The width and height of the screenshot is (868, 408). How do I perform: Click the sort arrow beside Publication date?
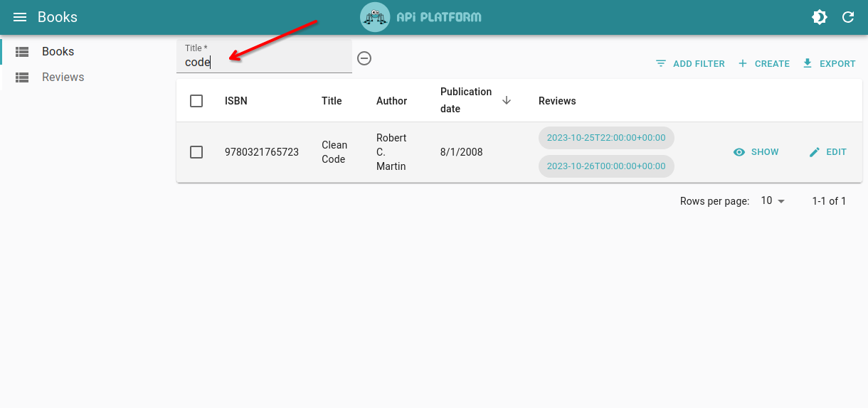507,100
